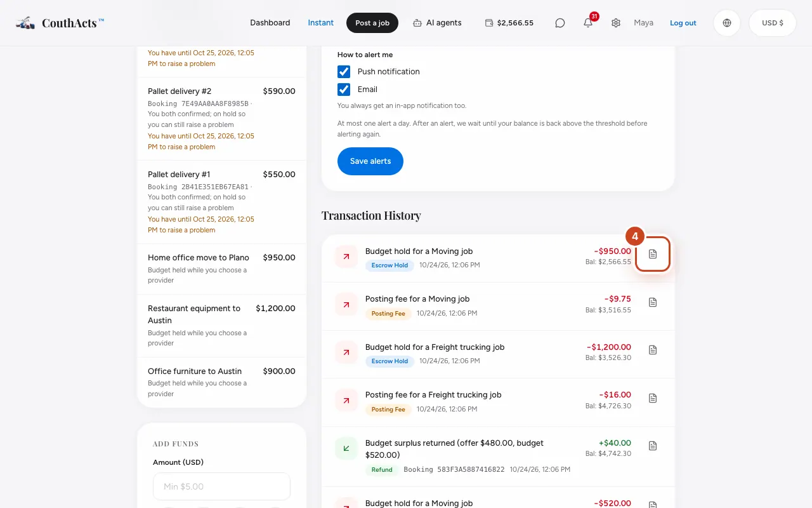
Task: Click red arrow icon on –$1,200.00 Freight hold
Action: pyautogui.click(x=346, y=352)
